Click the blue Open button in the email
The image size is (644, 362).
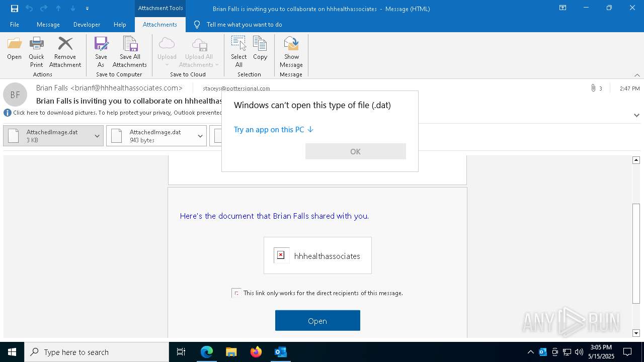coord(317,321)
